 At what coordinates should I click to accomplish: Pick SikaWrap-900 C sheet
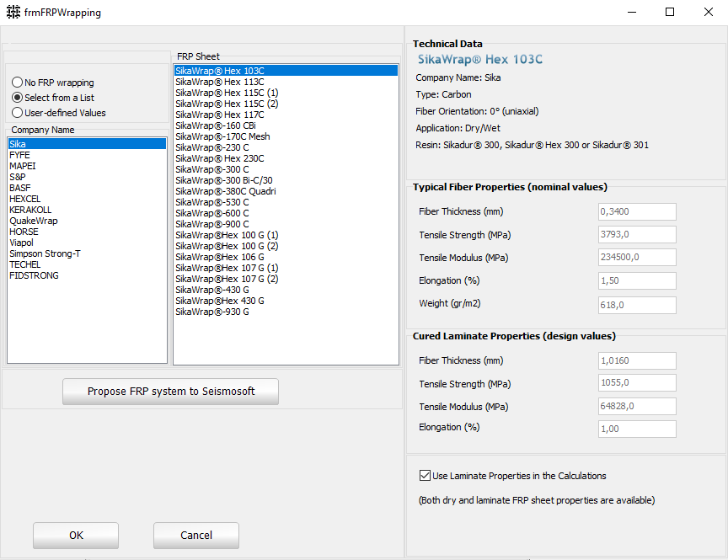286,224
